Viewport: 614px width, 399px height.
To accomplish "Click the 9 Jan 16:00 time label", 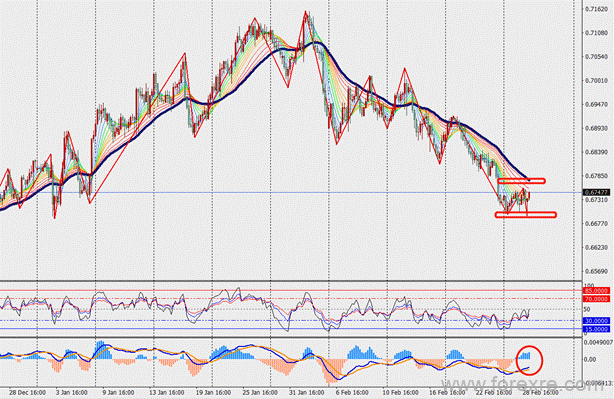I will coord(118,392).
